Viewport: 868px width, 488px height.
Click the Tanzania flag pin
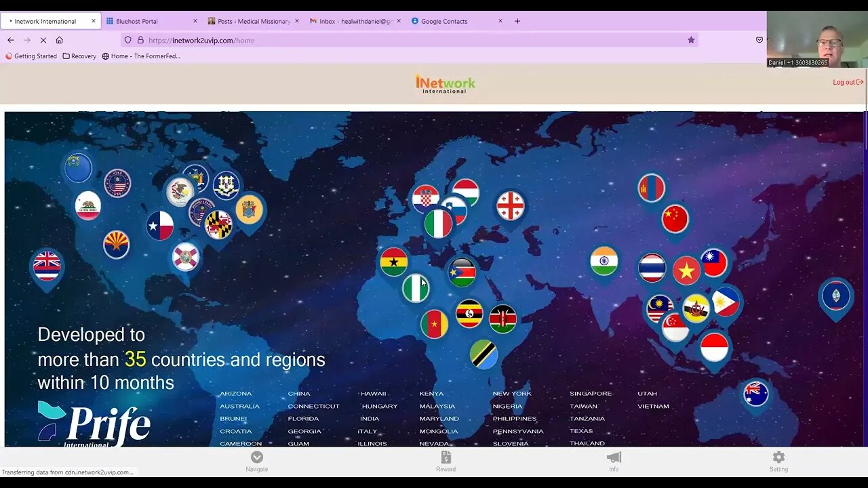[x=484, y=354]
